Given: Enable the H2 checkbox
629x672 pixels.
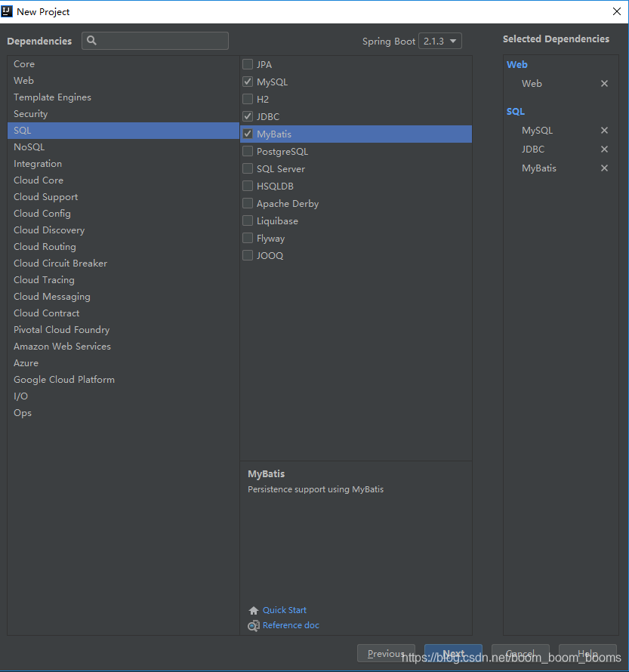Looking at the screenshot, I should [248, 99].
